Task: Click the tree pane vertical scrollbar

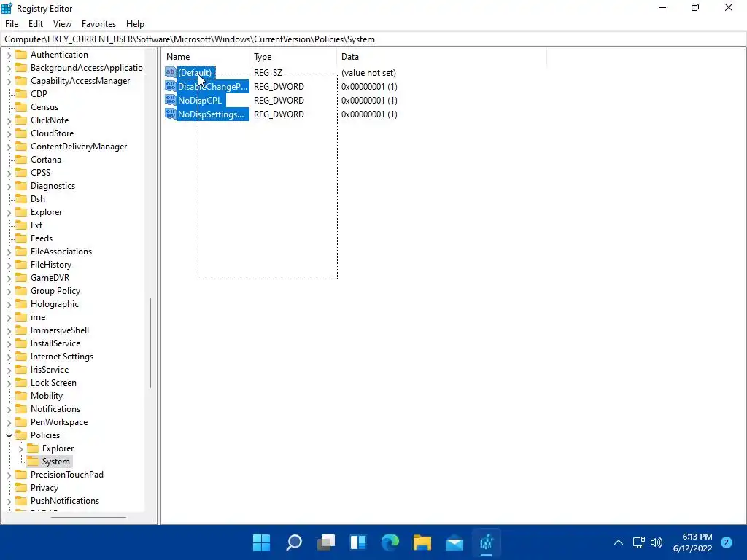Action: [150, 343]
